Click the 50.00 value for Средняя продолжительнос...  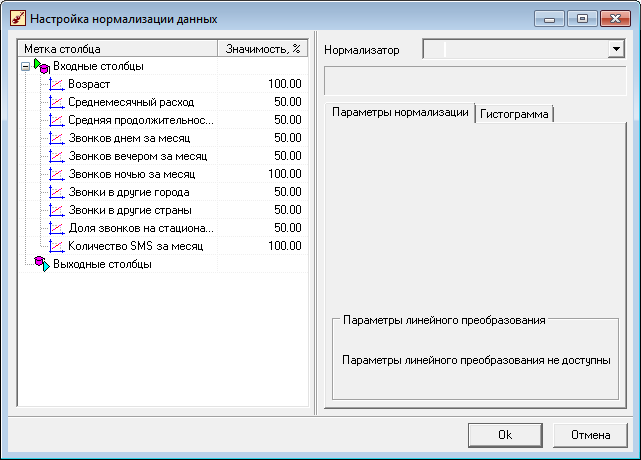[288, 120]
